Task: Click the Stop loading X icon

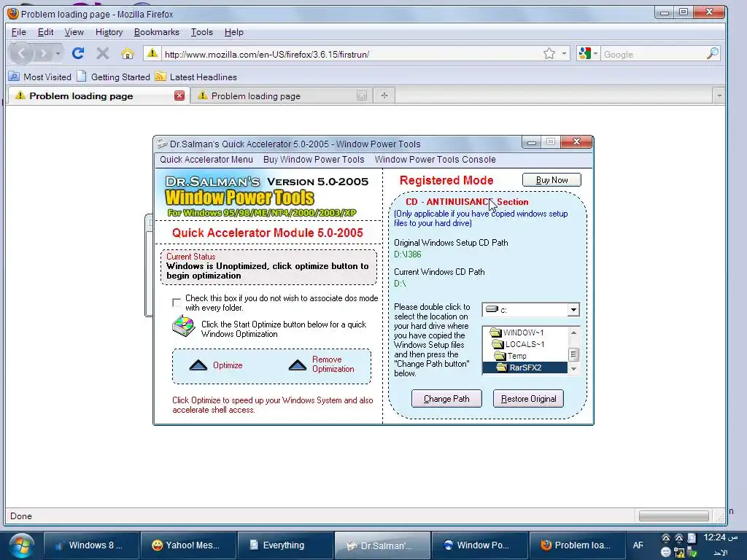Action: click(102, 53)
